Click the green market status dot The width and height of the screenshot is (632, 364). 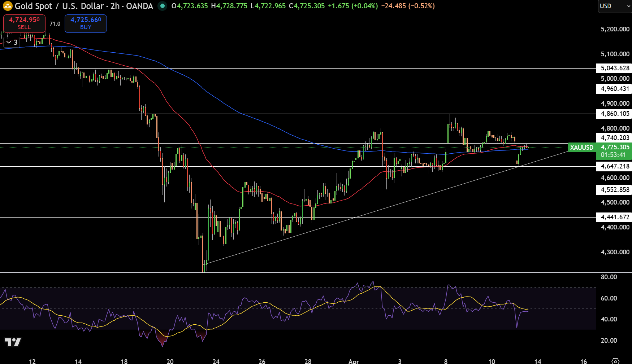[163, 6]
